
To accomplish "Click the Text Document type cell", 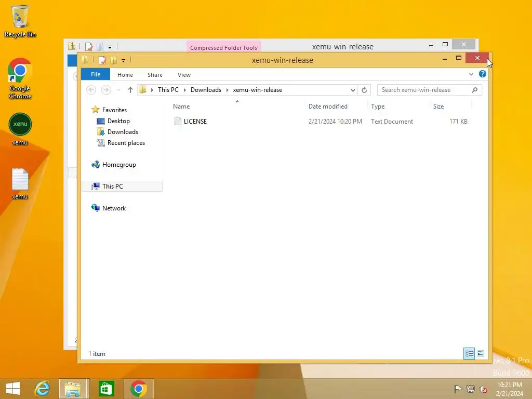I will [392, 122].
